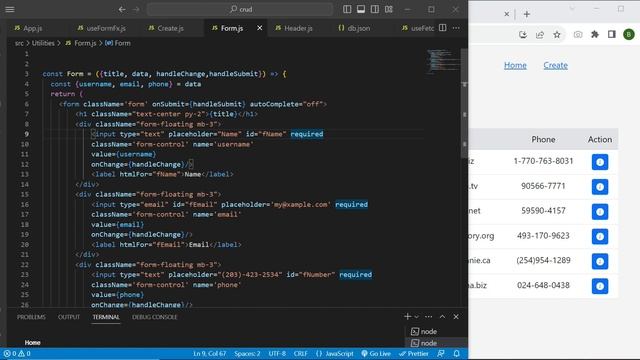This screenshot has height=360, width=640.
Task: Click info action button for 59590-4157
Action: [600, 212]
